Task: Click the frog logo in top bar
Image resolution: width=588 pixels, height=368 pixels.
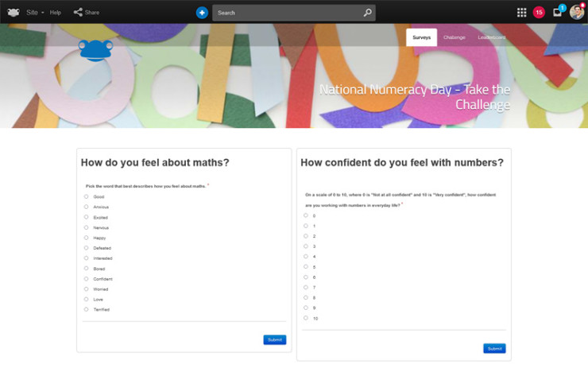Action: 14,13
